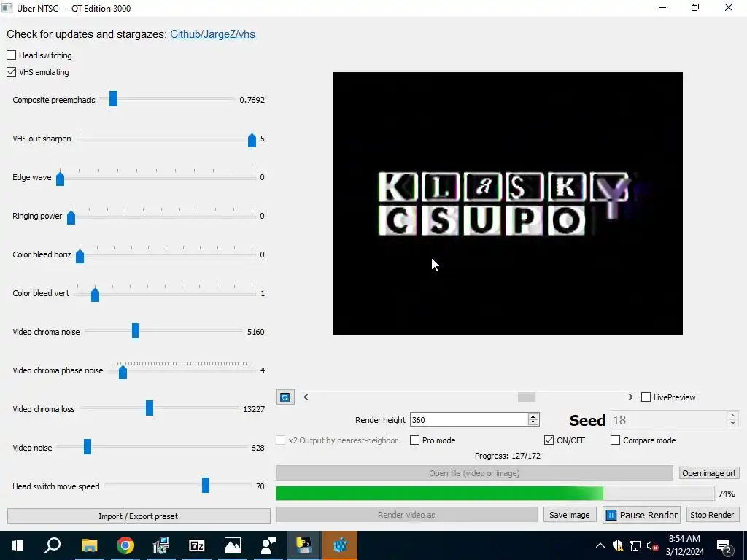Click Edge wave slider handle

(60, 179)
